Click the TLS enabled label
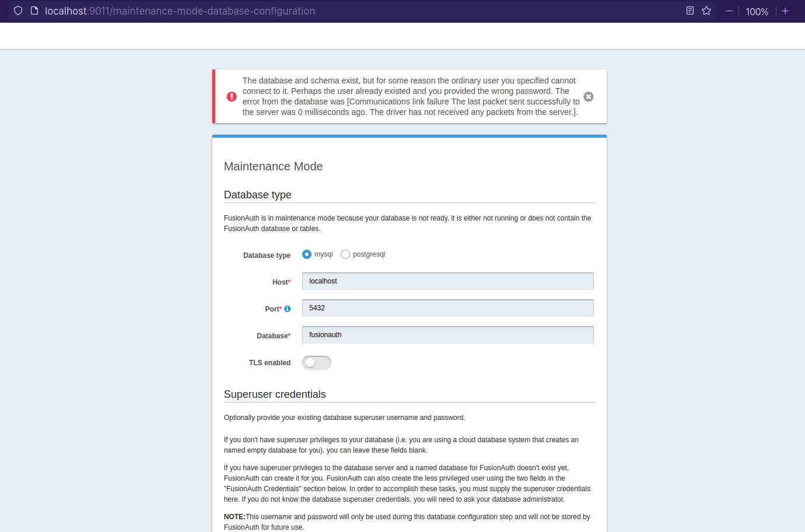The width and height of the screenshot is (805, 532). 269,363
